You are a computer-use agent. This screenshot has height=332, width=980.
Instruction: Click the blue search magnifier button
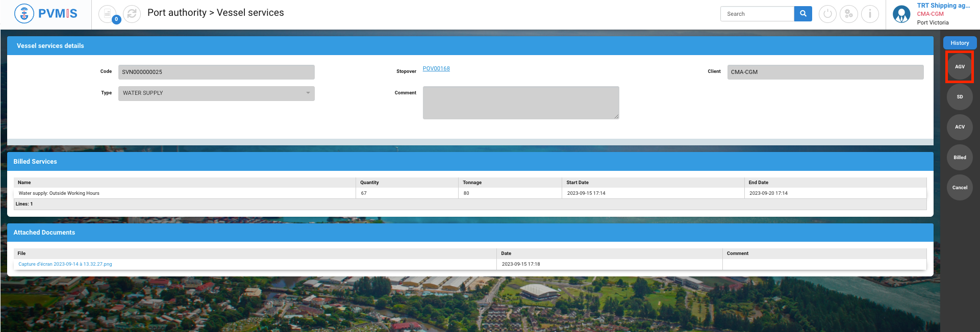tap(803, 14)
